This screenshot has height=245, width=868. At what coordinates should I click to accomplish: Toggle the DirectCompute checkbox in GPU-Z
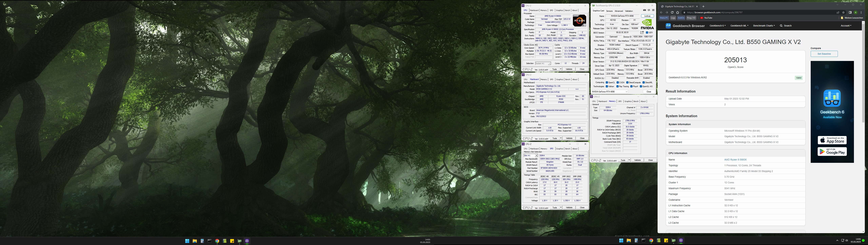[627, 82]
